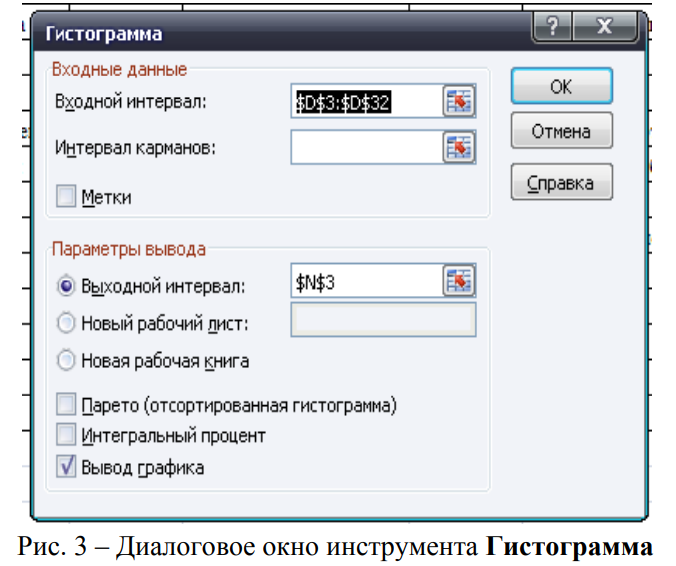The image size is (676, 566).
Task: Uncheck the Вывод графика checkbox
Action: (67, 466)
